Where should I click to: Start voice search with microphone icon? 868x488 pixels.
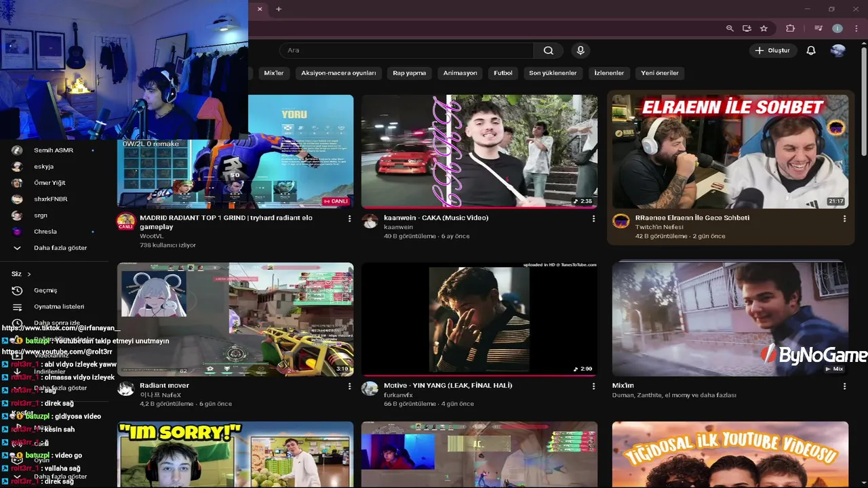(580, 50)
